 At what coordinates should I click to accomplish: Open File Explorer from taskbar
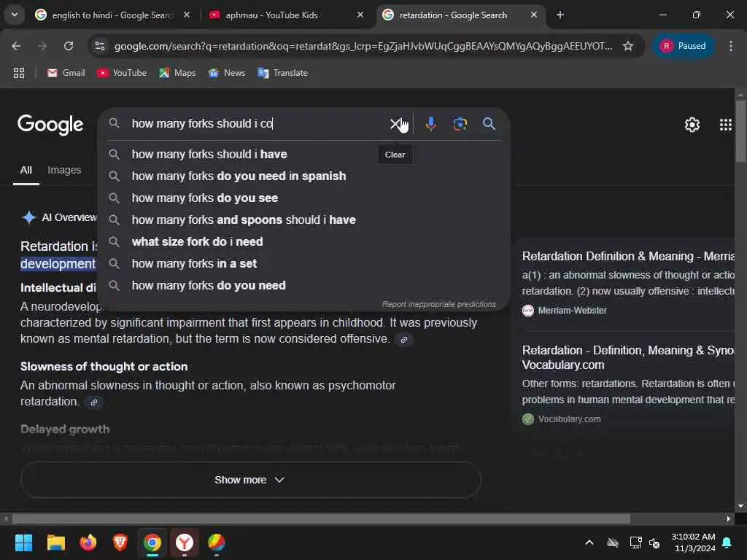coord(55,542)
